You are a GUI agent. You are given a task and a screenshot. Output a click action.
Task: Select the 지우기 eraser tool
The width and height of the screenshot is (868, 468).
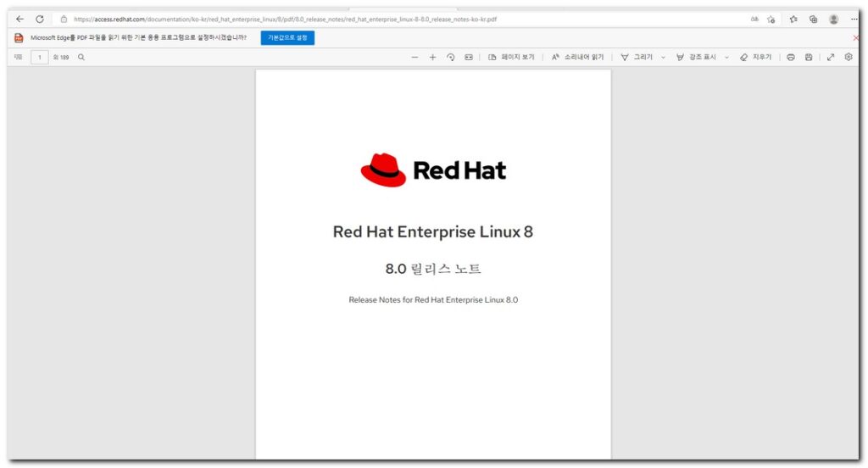pyautogui.click(x=755, y=57)
